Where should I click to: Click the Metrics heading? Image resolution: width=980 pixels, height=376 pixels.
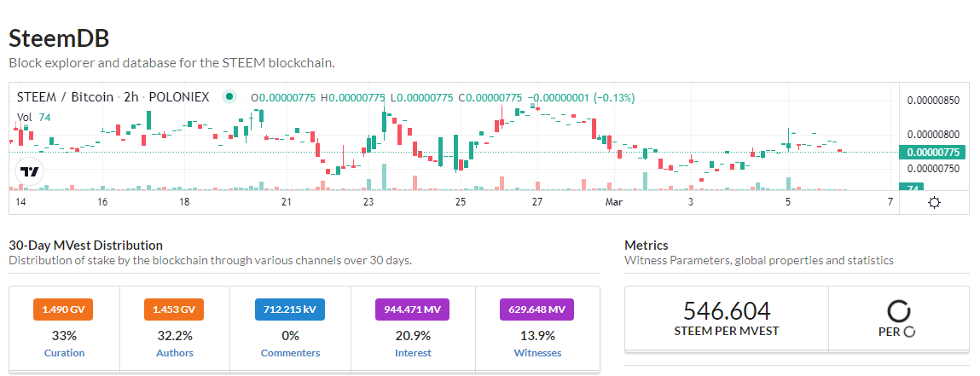tap(647, 246)
